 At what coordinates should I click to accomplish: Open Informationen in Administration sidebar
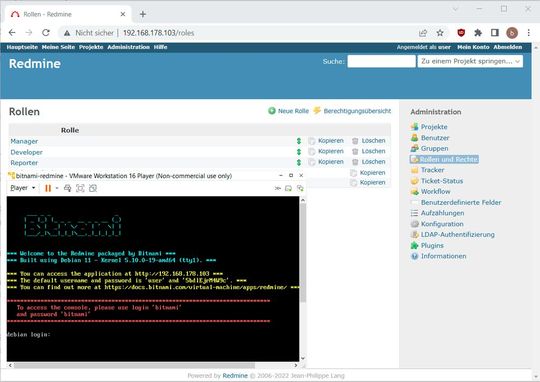tap(444, 256)
